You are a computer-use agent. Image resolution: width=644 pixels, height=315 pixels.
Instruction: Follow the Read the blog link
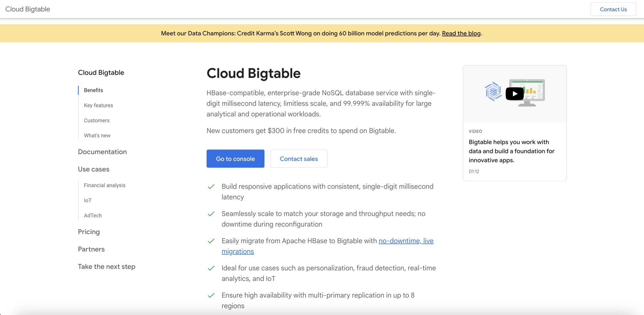tap(461, 33)
